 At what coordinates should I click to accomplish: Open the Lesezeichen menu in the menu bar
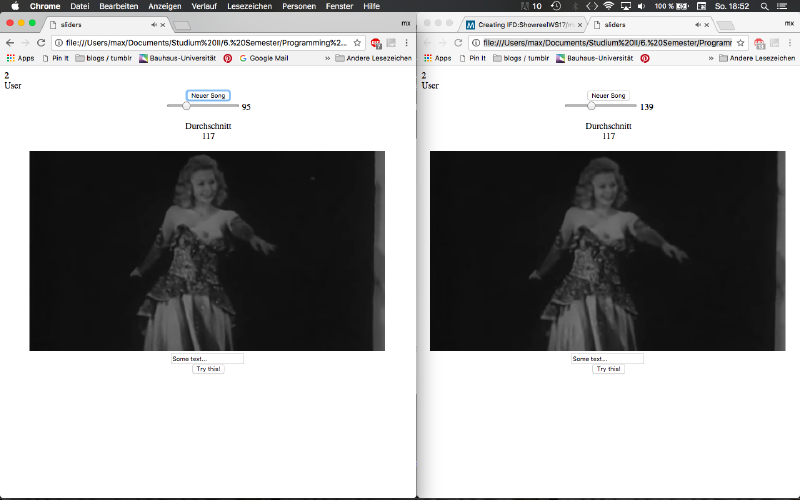tap(248, 6)
